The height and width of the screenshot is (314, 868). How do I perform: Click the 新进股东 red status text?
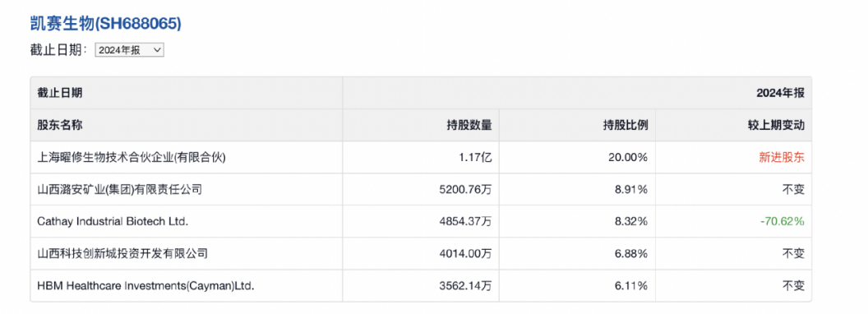(781, 157)
